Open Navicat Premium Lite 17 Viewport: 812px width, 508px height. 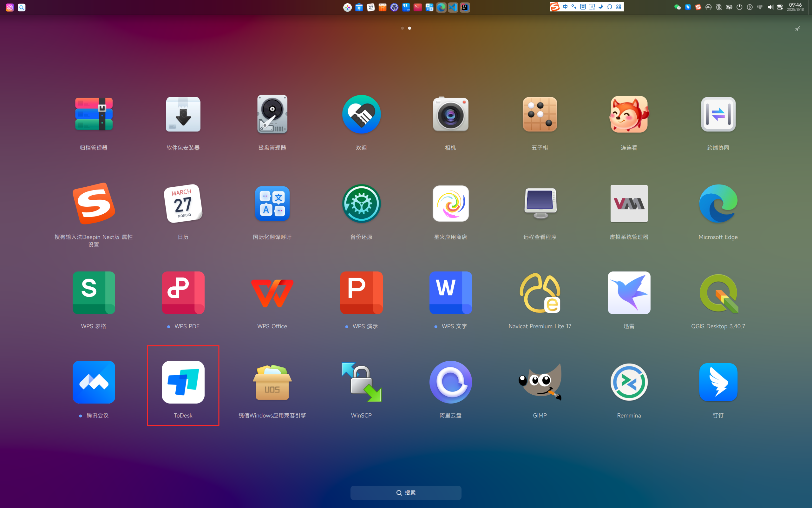[540, 293]
